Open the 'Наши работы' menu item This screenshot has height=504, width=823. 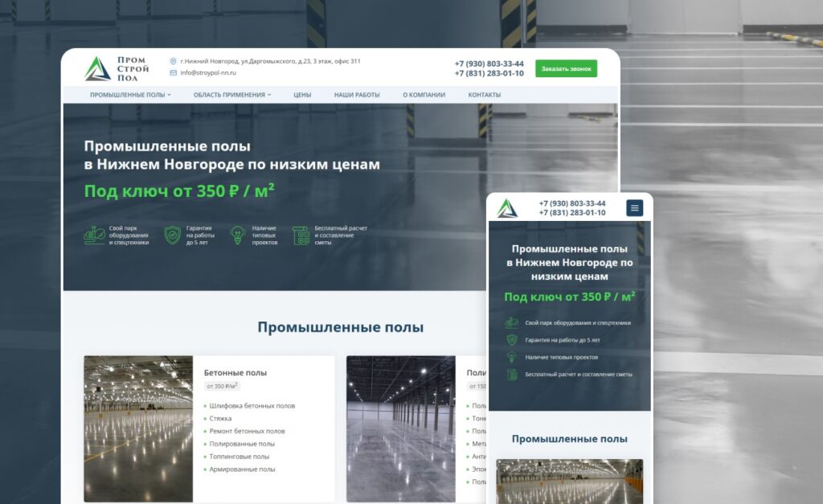point(357,95)
